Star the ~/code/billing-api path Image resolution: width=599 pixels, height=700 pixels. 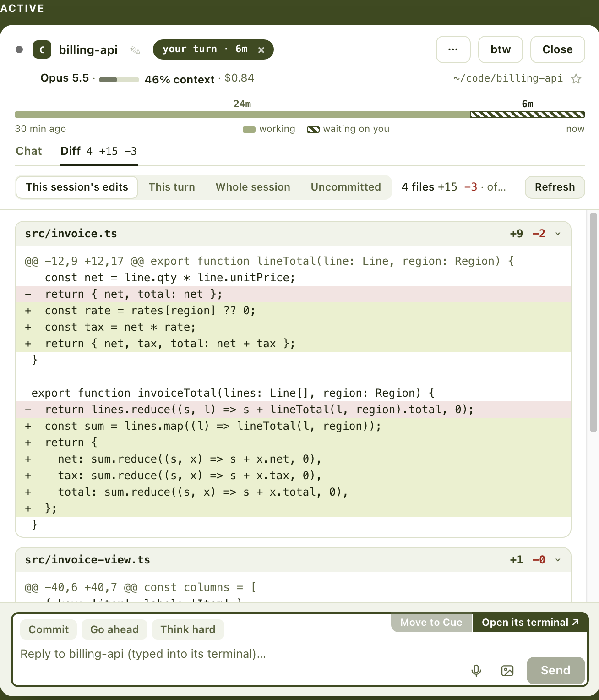pyautogui.click(x=576, y=79)
